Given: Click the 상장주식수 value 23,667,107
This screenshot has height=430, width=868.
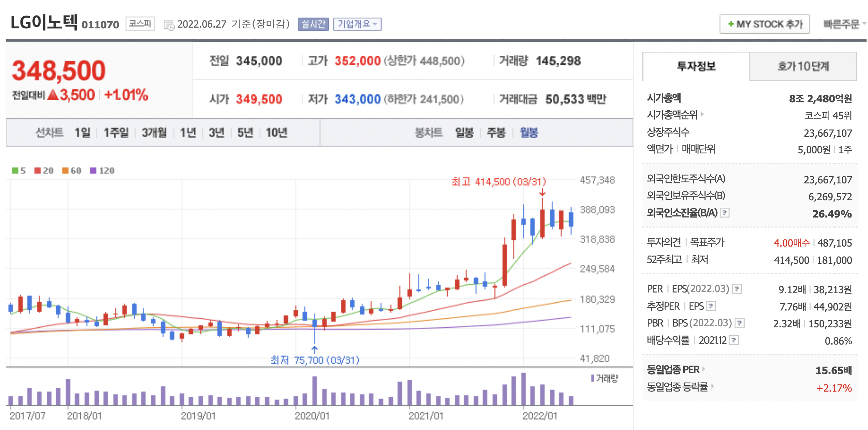Looking at the screenshot, I should coord(828,133).
